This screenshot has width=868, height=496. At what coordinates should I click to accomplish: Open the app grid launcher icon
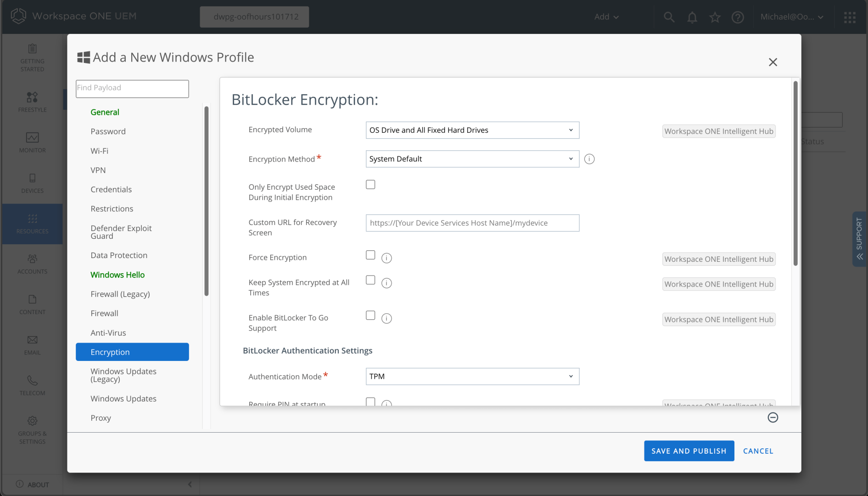click(850, 17)
